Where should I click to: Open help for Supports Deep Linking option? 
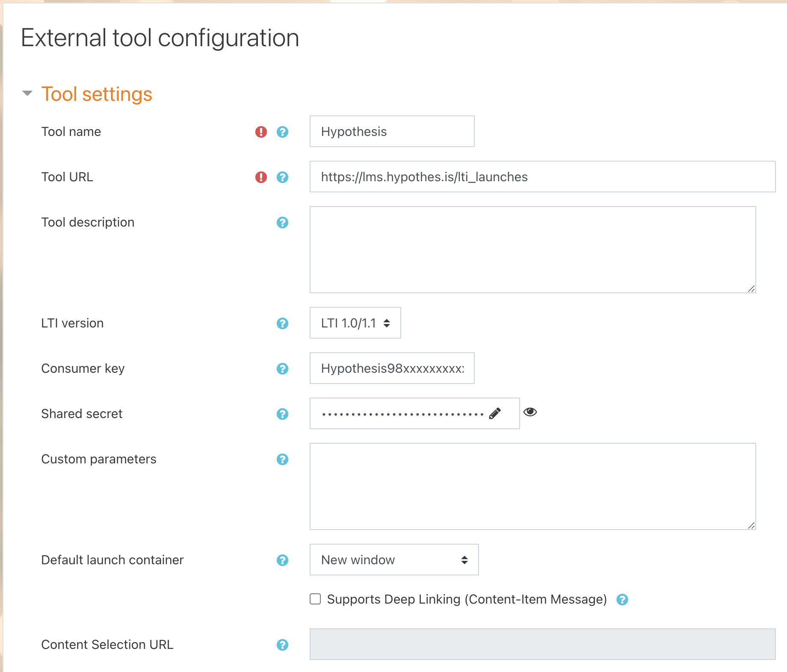[623, 599]
